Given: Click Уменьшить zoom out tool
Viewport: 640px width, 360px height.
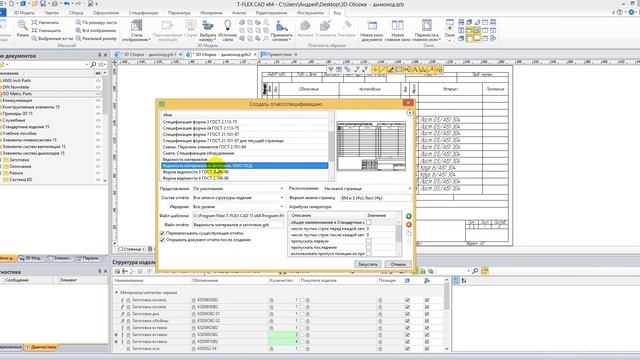Looking at the screenshot, I should pos(46,31).
